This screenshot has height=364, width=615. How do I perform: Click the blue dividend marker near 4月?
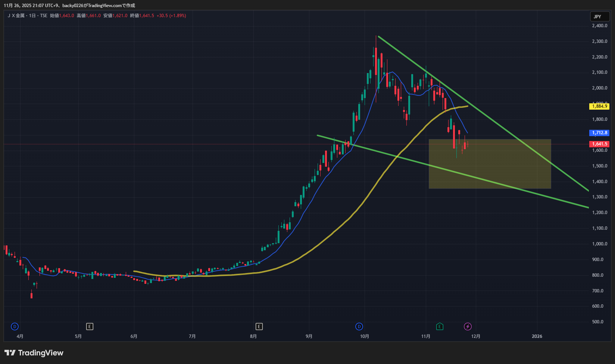15,327
